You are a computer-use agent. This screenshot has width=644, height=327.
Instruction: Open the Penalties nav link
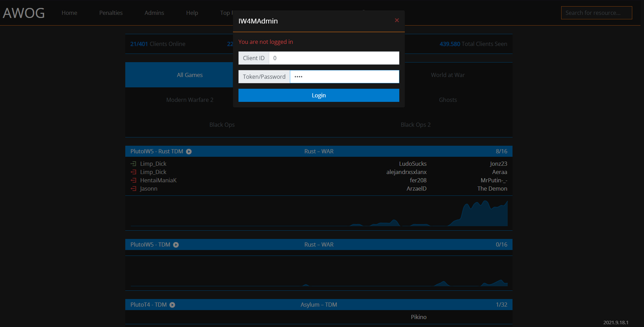[x=111, y=13]
